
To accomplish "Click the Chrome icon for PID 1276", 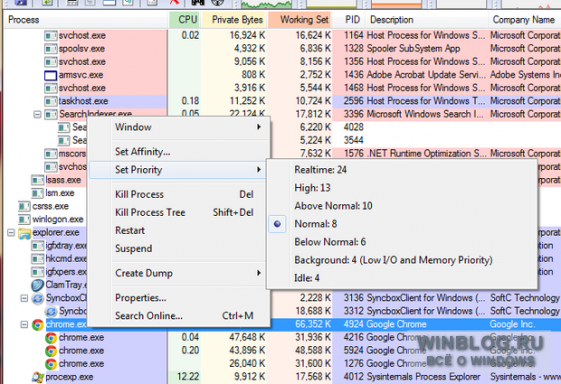I will pyautogui.click(x=51, y=364).
